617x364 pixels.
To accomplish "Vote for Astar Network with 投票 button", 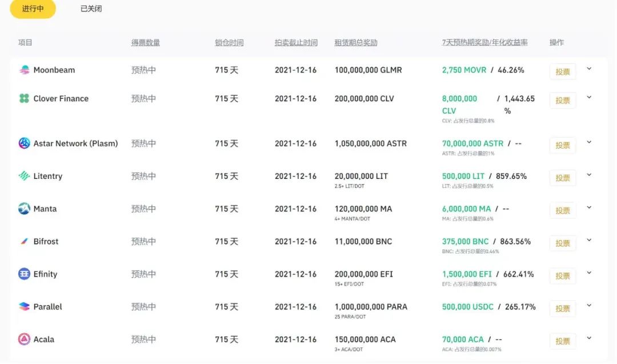I will pyautogui.click(x=563, y=145).
